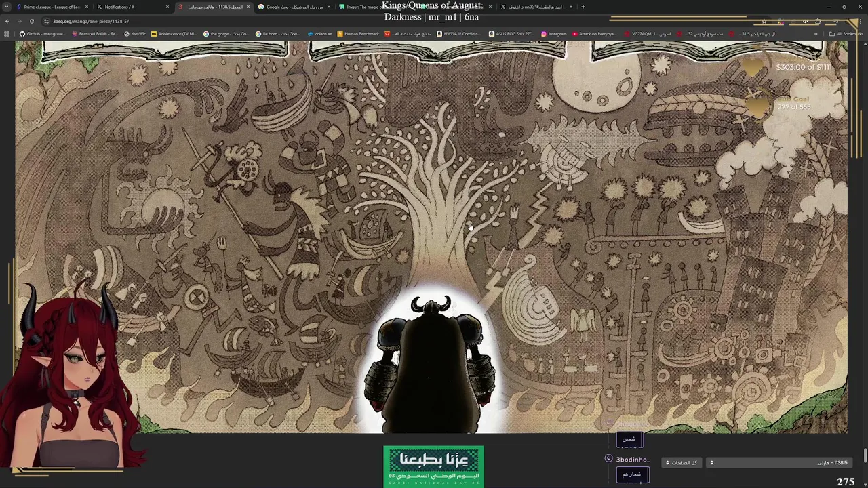Screen dimensions: 868x488
Task: Open the Attack on Everynya bookmark
Action: 595,34
